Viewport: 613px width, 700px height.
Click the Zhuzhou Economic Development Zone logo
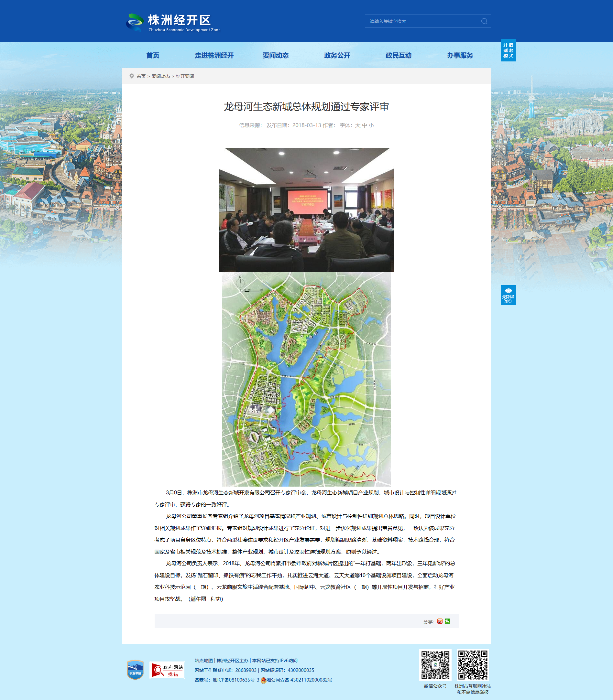[x=173, y=23]
